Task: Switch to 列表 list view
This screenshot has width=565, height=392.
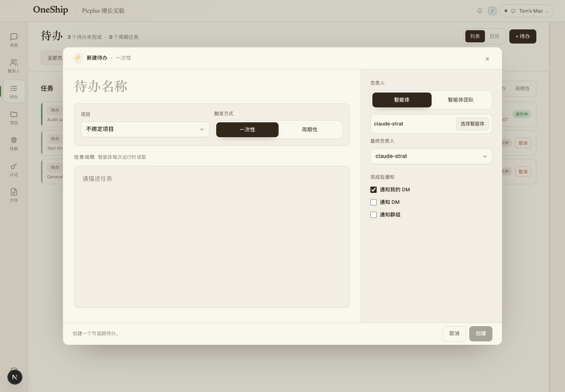Action: pos(475,36)
